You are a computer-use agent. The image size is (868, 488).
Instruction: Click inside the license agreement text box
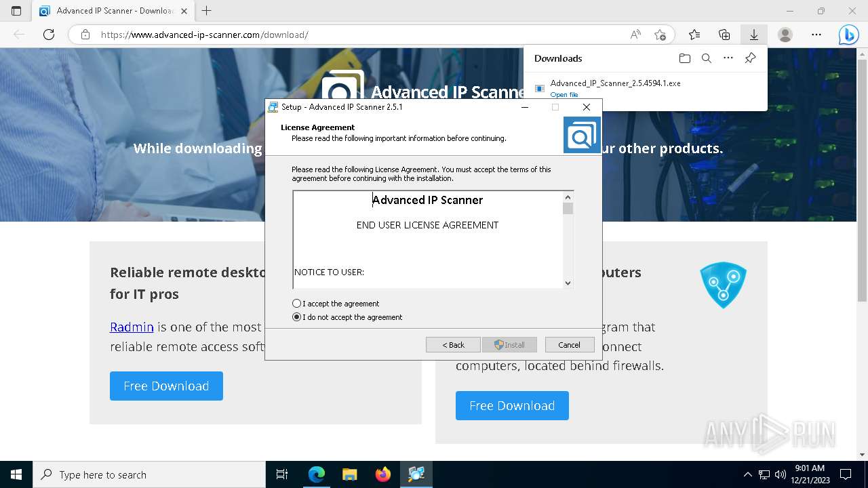[x=428, y=240]
